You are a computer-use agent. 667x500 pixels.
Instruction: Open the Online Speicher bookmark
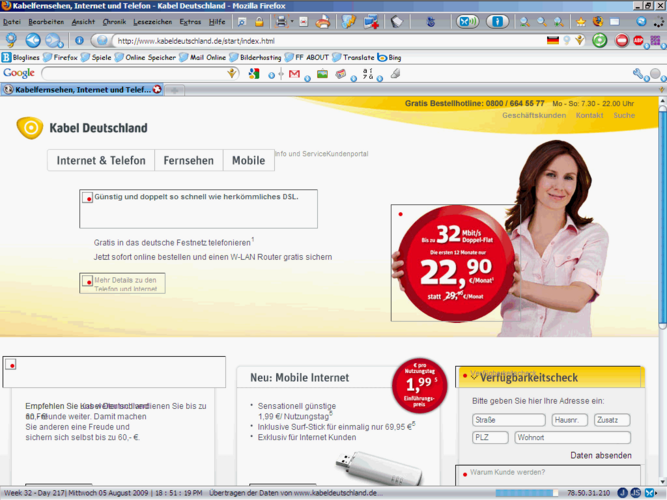145,57
